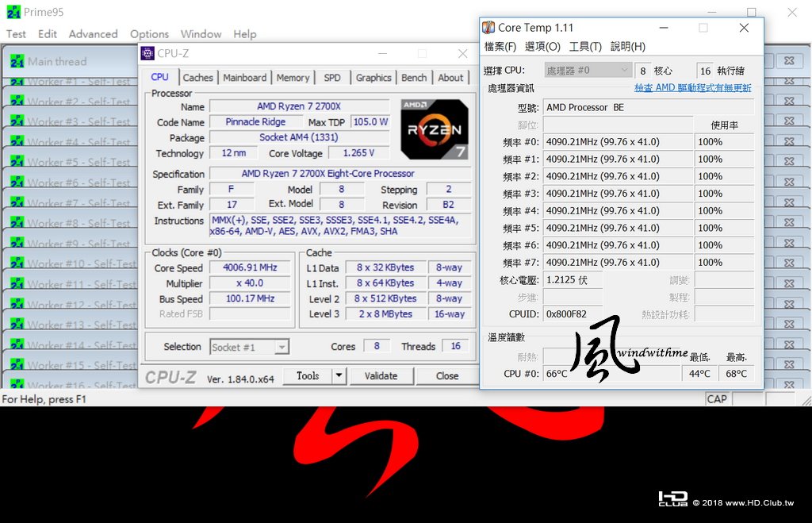Screen dimensions: 812x523
Task: Expand the Tools dropdown arrow in CPU-Z
Action: (x=339, y=376)
